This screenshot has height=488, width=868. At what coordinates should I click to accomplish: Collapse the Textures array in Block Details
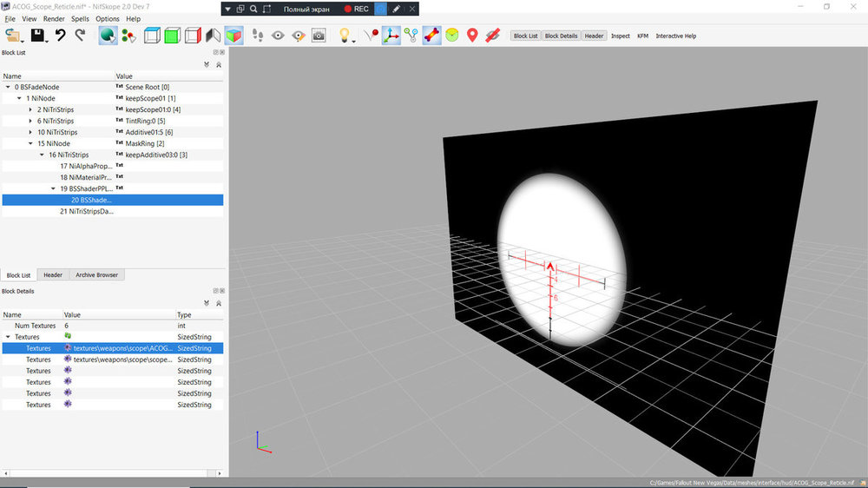pyautogui.click(x=8, y=337)
